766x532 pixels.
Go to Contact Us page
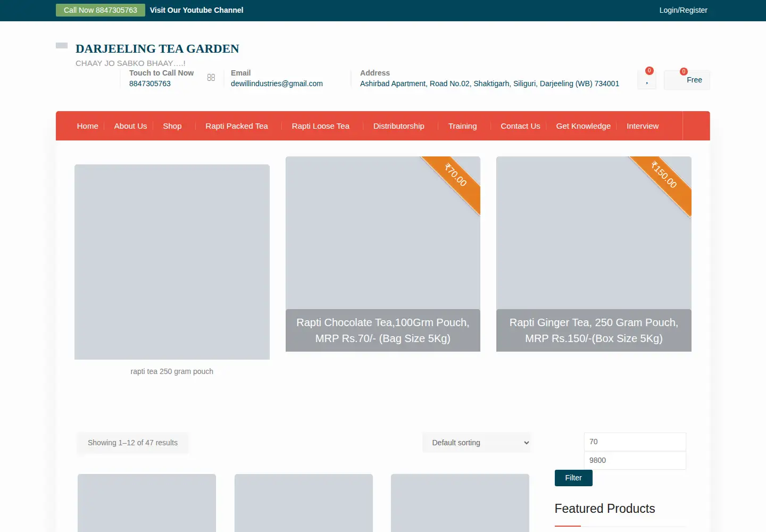pos(520,126)
